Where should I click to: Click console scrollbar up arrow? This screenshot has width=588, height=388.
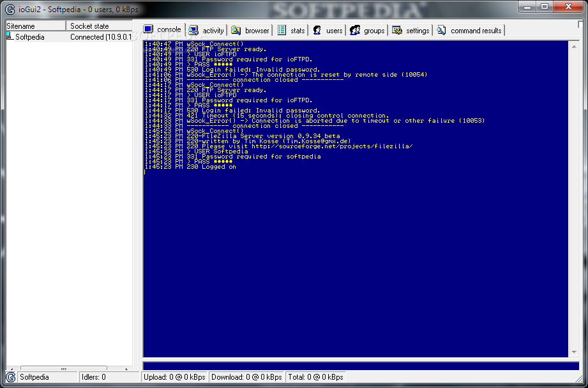[574, 47]
